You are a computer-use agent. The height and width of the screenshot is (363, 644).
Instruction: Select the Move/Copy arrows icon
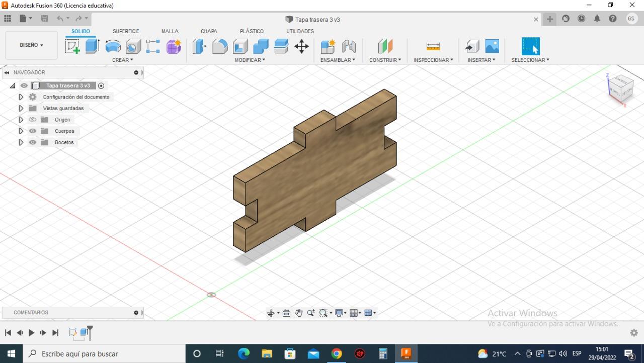(x=301, y=46)
